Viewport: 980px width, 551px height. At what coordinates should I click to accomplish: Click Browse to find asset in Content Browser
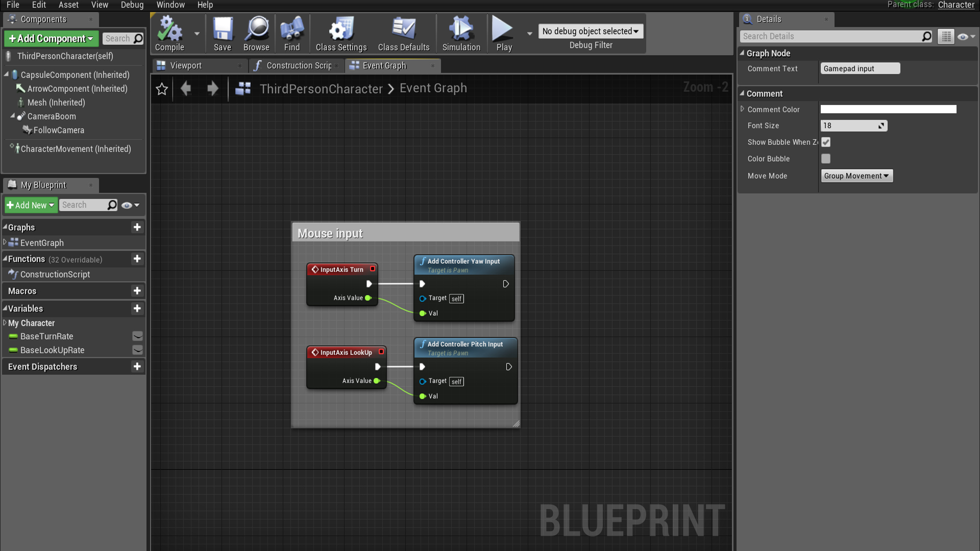[256, 33]
